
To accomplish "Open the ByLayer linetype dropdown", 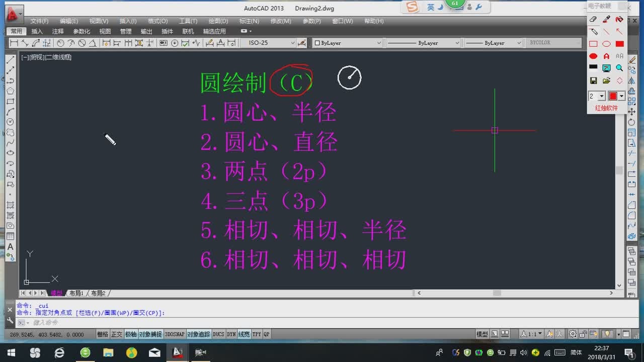I will (423, 43).
